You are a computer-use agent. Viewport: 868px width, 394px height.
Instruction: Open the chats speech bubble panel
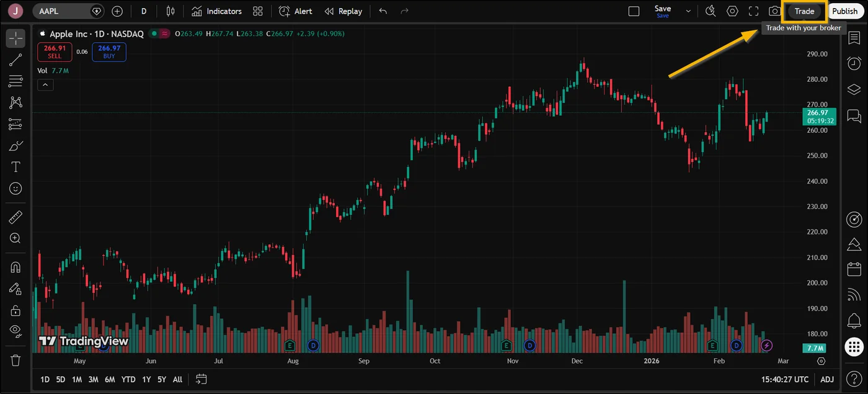tap(854, 116)
